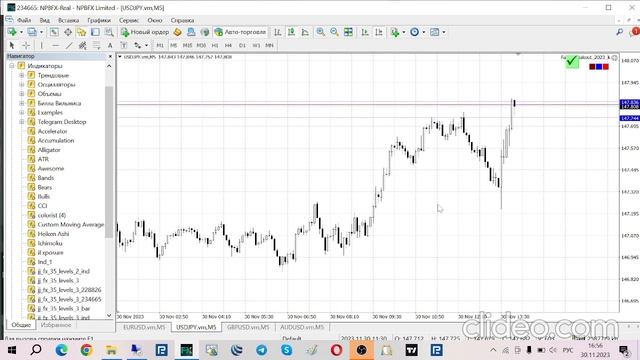The image size is (640, 360).
Task: Show the Market Watch window
Action: (x=54, y=32)
